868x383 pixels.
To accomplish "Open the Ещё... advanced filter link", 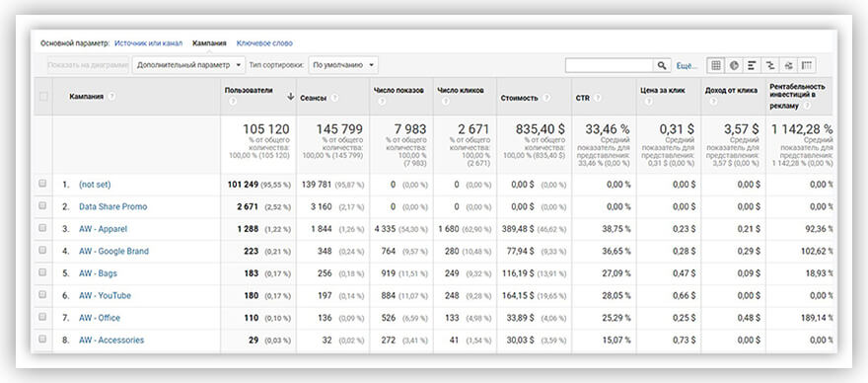I will pos(687,66).
